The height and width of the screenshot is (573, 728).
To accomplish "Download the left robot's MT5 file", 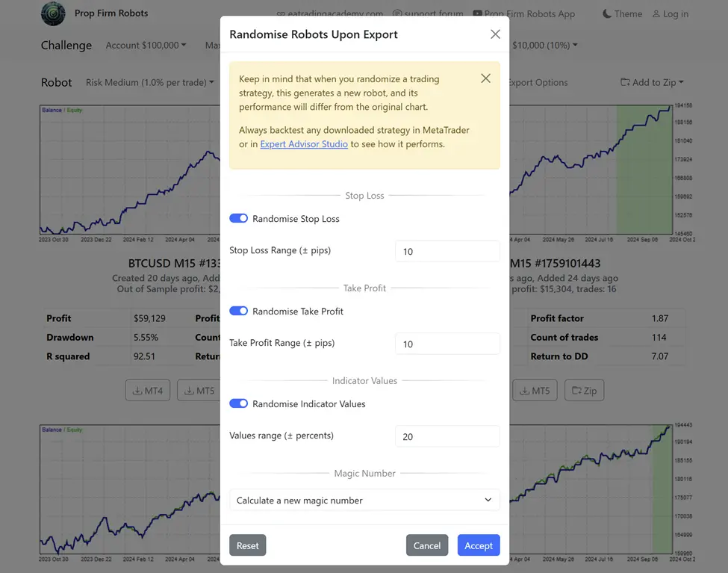I will (x=199, y=390).
